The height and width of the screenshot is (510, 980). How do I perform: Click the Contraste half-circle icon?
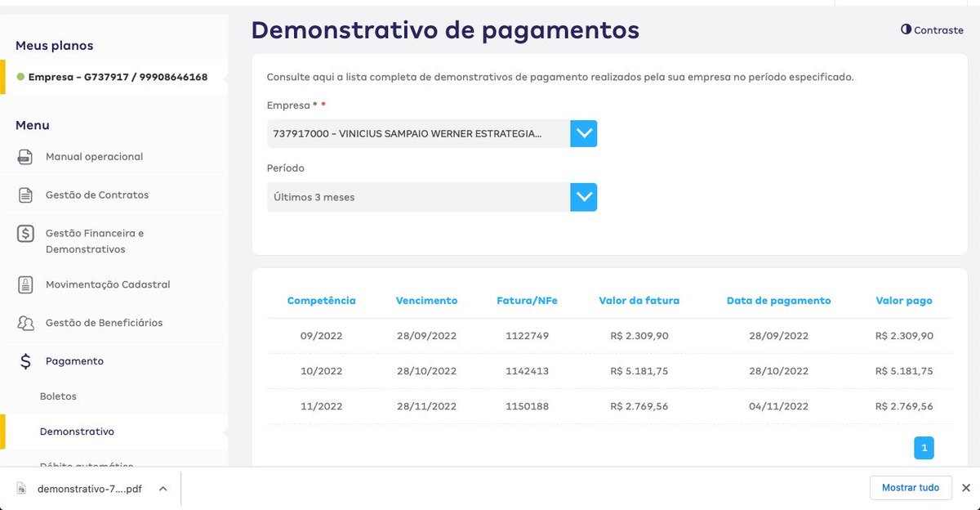[x=906, y=29]
